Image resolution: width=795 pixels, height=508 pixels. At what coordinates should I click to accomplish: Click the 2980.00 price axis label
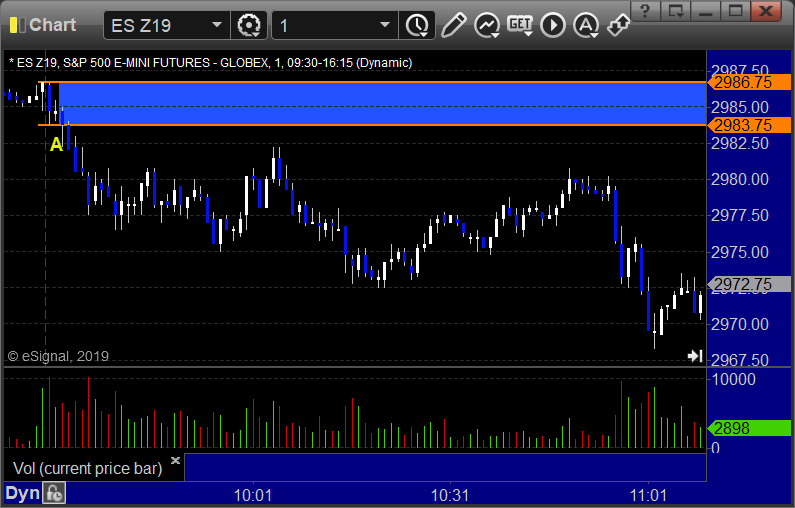[740, 179]
